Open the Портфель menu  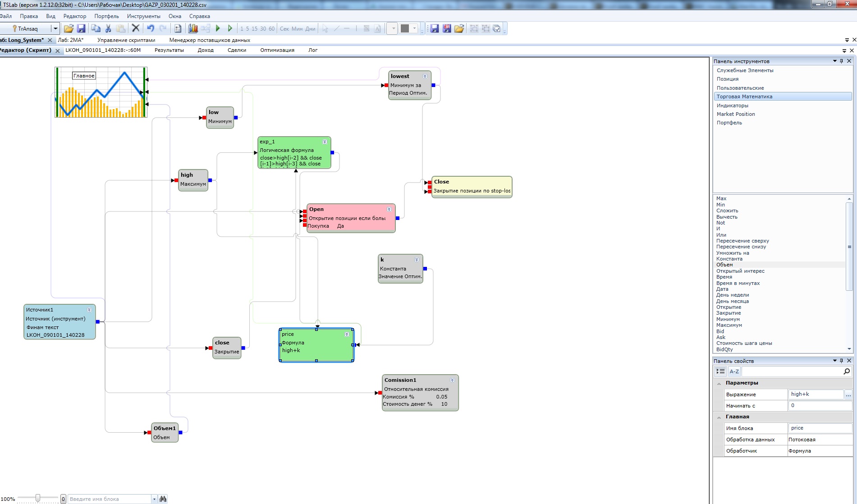click(x=106, y=16)
